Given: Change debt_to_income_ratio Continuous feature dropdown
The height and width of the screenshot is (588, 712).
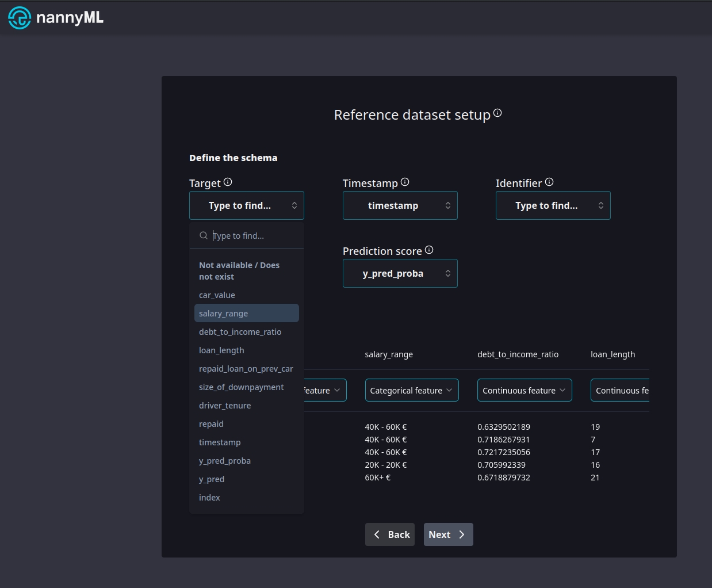Looking at the screenshot, I should coord(524,390).
